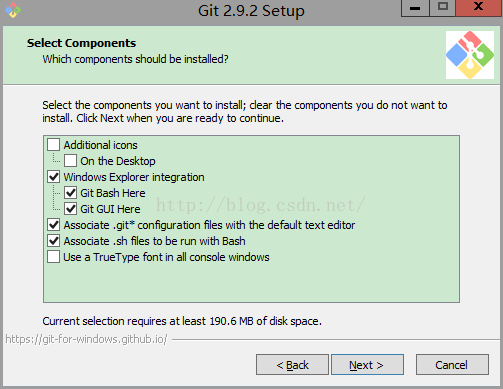Toggle Associate .sh files with Bash
The height and width of the screenshot is (389, 503).
(53, 241)
